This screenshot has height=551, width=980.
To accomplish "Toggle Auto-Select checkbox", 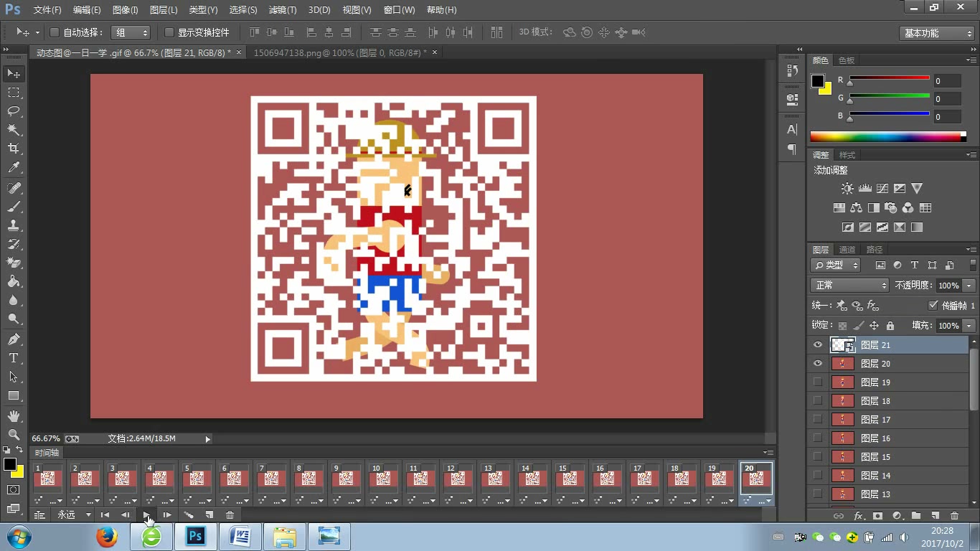I will coord(54,32).
